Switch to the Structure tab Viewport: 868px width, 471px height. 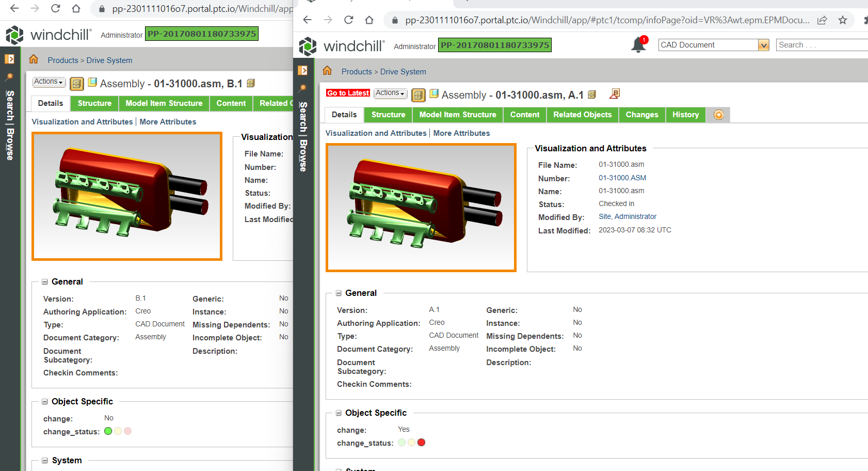[388, 115]
